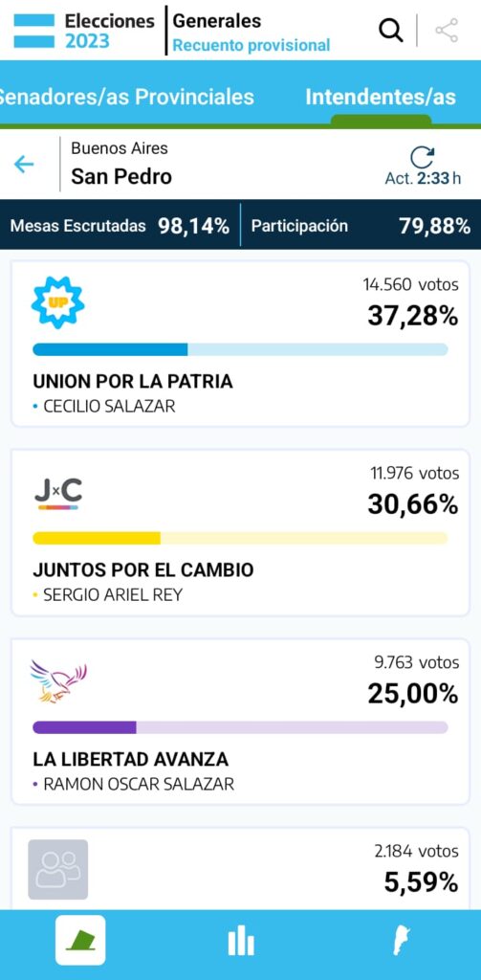
Task: Open the search magnifier icon
Action: click(x=391, y=31)
